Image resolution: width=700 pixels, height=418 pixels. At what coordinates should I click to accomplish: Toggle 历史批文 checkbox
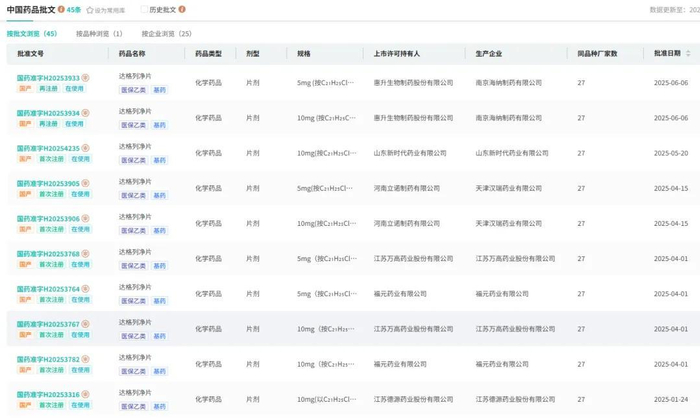[144, 9]
